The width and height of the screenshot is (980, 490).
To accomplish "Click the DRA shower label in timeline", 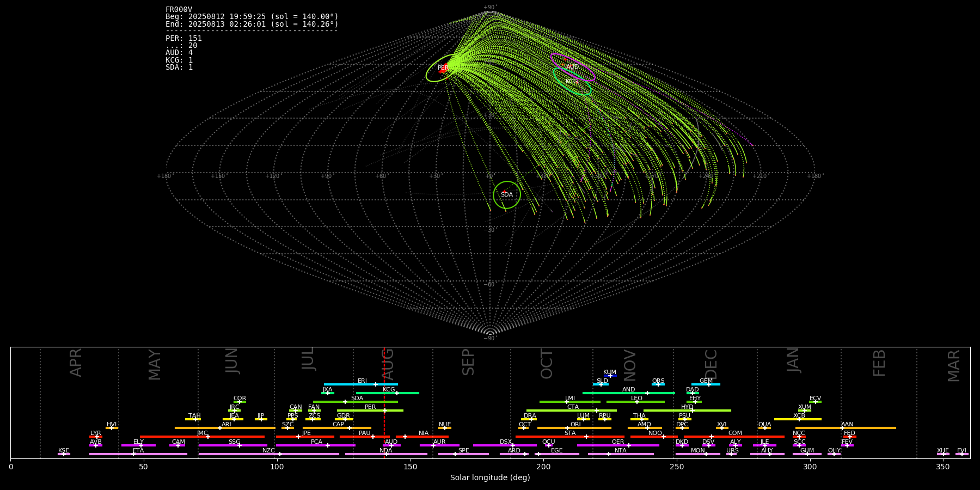I will [x=530, y=416].
